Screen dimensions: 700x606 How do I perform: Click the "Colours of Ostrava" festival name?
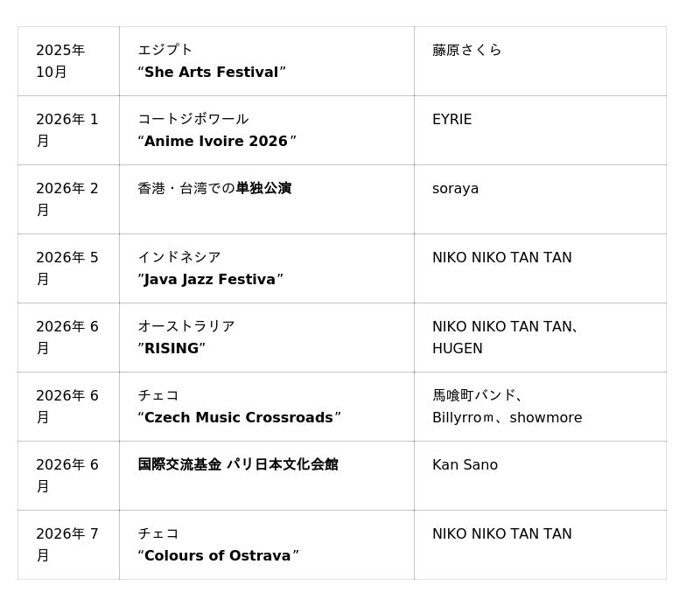point(218,555)
